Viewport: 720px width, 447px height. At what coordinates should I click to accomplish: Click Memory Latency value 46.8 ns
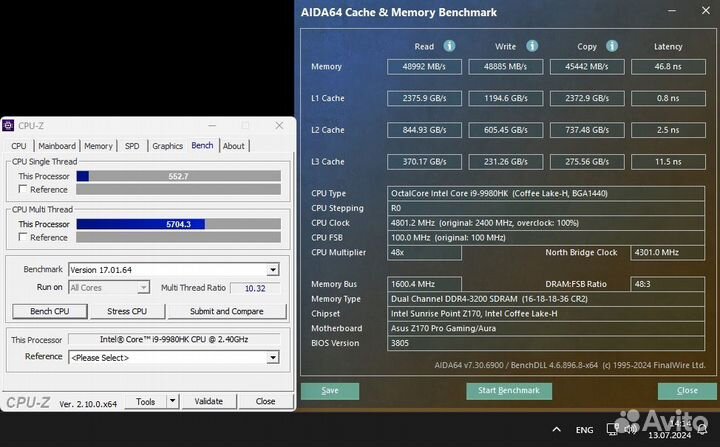[x=668, y=67]
